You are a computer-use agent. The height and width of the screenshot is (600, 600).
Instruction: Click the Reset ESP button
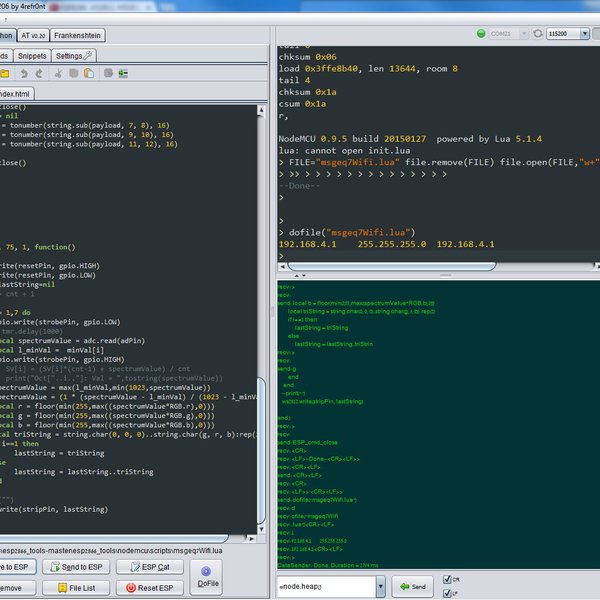click(x=150, y=588)
